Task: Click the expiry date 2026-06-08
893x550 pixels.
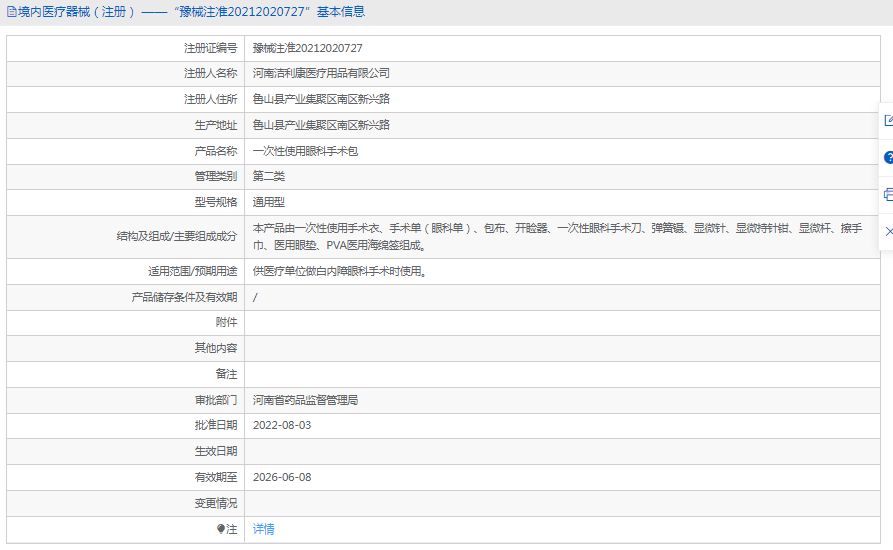Action: [282, 477]
